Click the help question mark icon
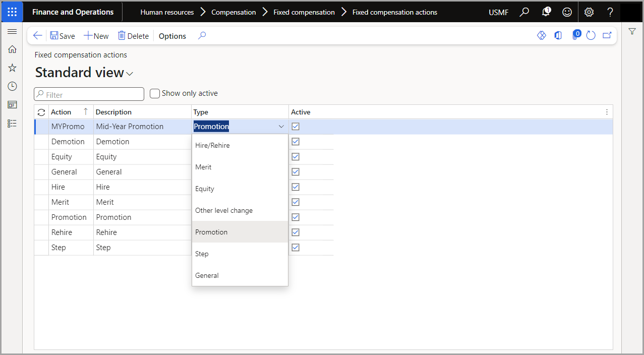Screen dimensions: 644x355 (610, 12)
